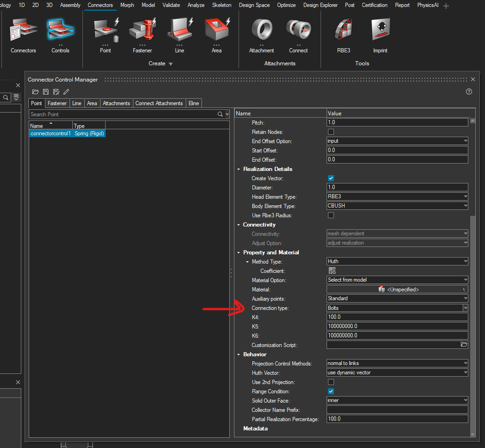485x448 pixels.
Task: Click the pencil edit icon in Control Manager
Action: coord(66,92)
